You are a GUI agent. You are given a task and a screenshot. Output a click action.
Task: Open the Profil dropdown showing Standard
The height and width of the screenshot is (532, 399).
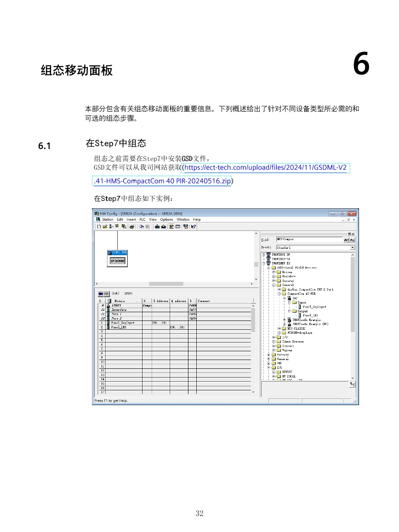coord(353,247)
